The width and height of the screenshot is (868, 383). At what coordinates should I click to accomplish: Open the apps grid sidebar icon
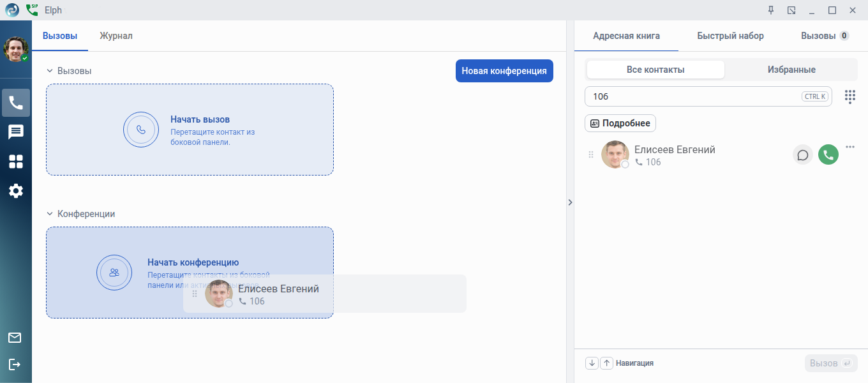(16, 161)
